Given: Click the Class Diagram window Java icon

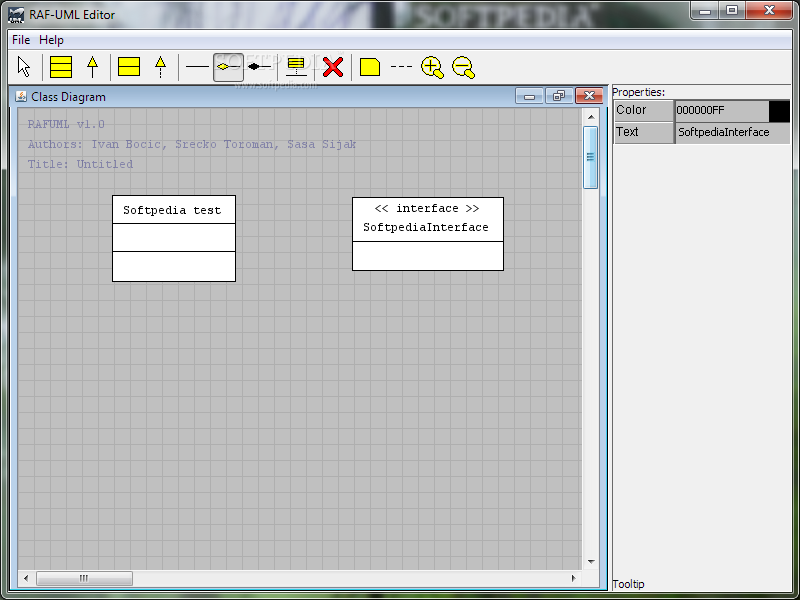Looking at the screenshot, I should pos(21,96).
